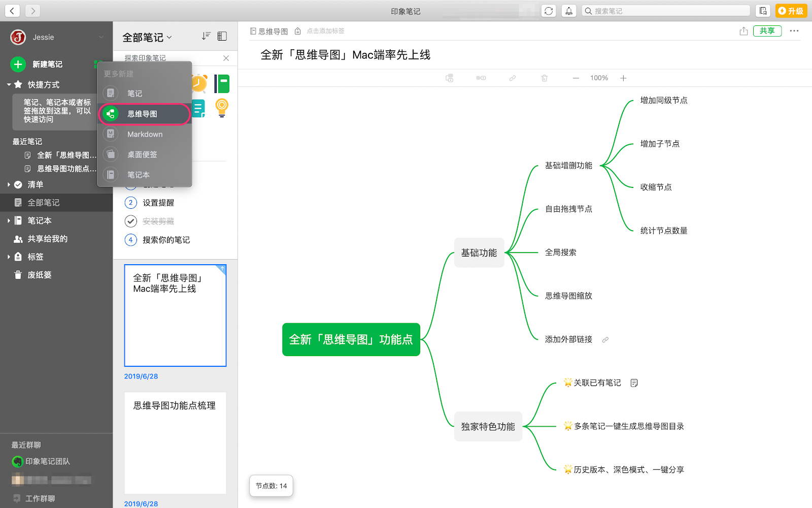Open the three-dots more options menu
This screenshot has height=508, width=812.
[x=794, y=31]
